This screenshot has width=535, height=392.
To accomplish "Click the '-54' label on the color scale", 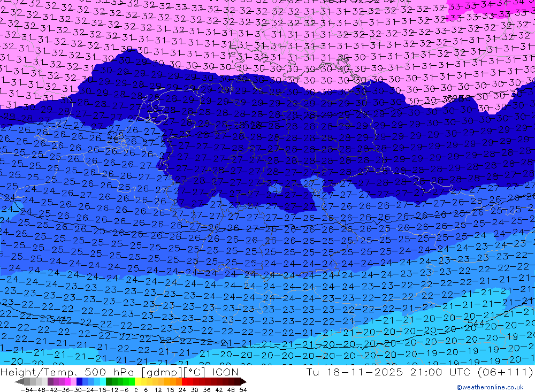I will tap(27, 390).
